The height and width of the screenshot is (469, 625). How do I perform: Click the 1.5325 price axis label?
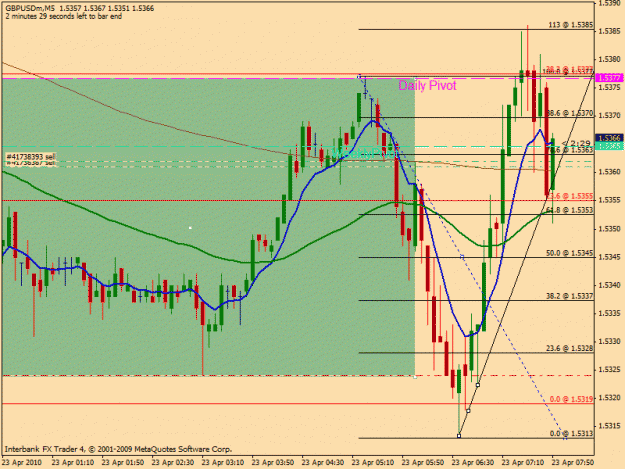click(x=609, y=370)
